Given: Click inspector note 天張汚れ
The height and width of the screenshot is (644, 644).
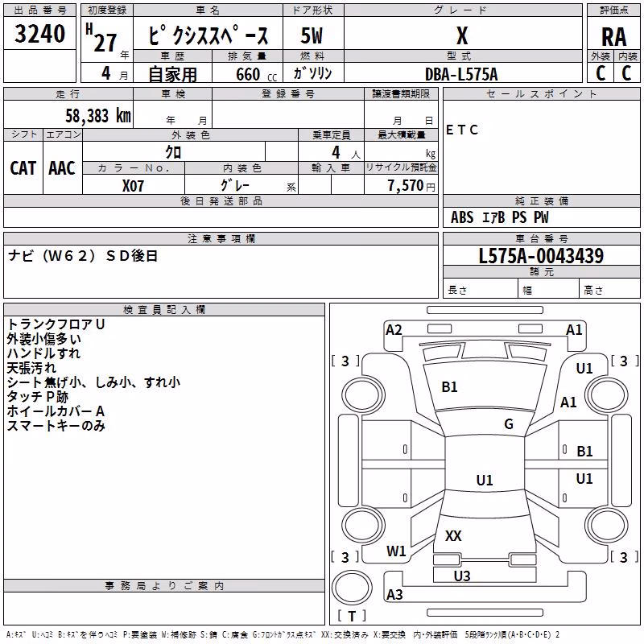Looking at the screenshot, I should coord(31,368).
